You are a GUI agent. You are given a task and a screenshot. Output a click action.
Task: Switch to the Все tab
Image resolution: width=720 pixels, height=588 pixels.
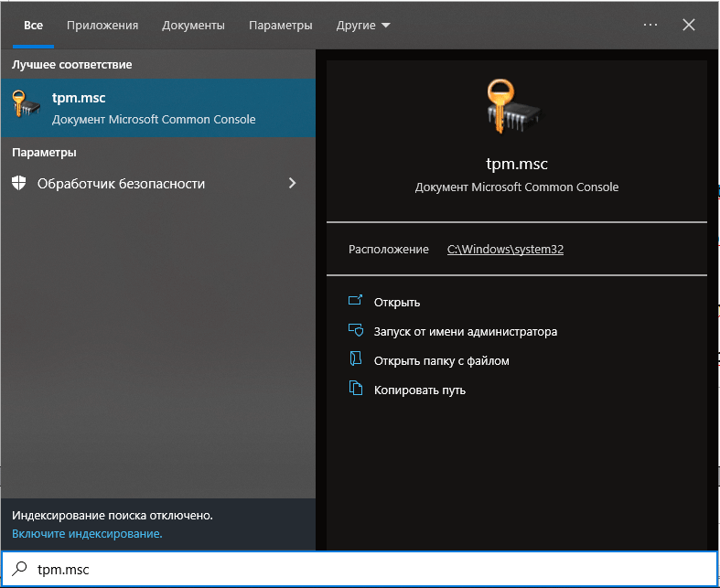(33, 26)
